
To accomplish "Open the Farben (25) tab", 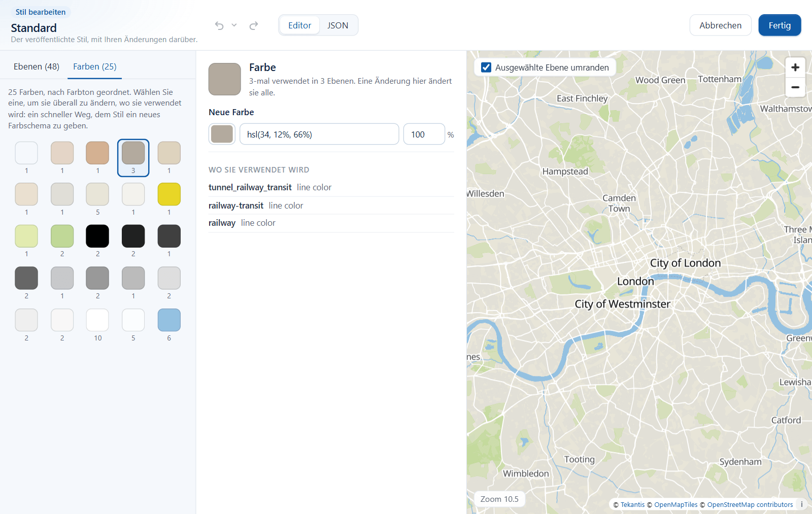I will pyautogui.click(x=95, y=66).
